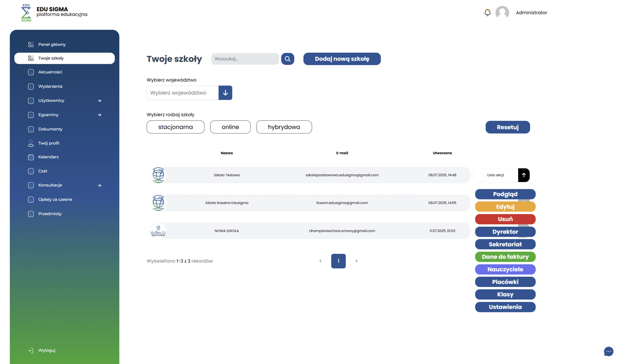Click the Twój profil person icon

(x=31, y=143)
